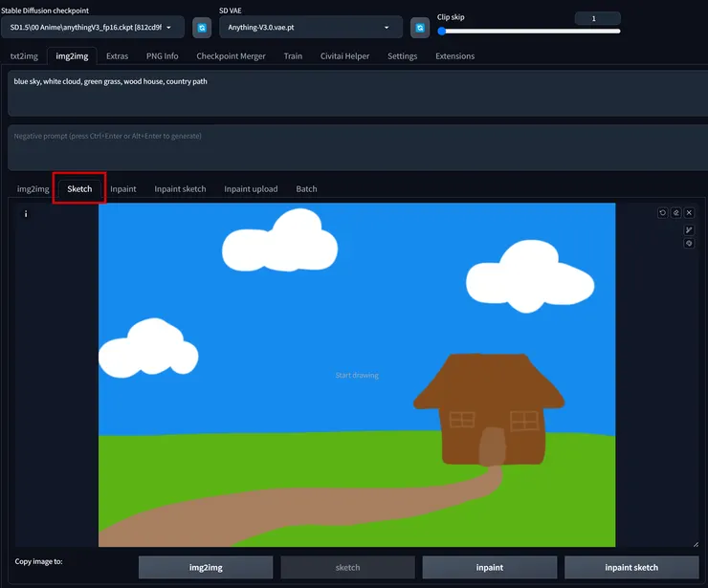Click the canvas resize handle corner
Viewport: 708px width, 588px height.
coord(696,544)
